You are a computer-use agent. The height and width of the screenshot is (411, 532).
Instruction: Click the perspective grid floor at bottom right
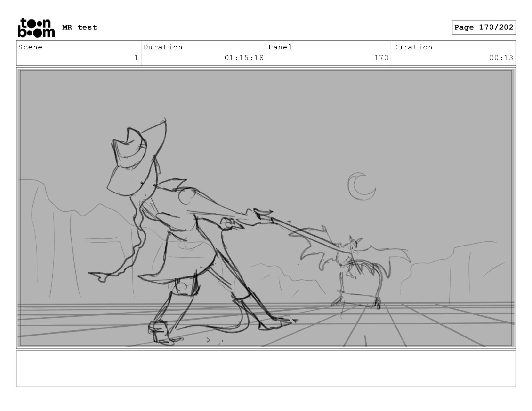[x=437, y=326]
